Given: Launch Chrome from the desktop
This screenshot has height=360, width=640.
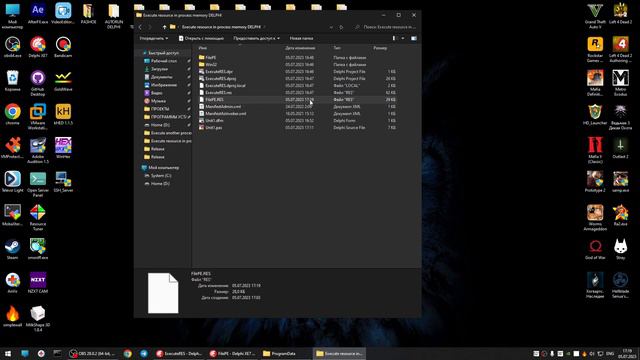Looking at the screenshot, I should tap(12, 114).
